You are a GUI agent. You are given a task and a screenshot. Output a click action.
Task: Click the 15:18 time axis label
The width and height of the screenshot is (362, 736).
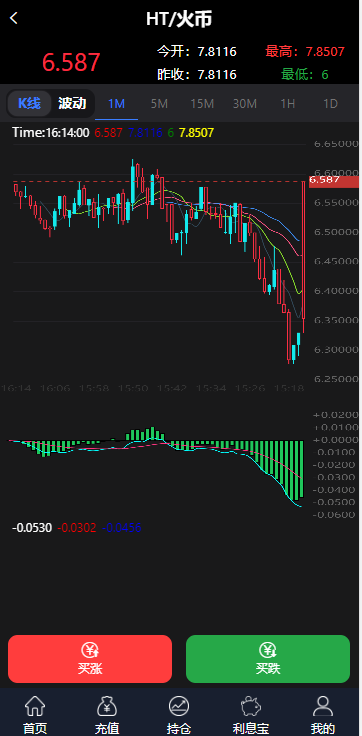tap(289, 388)
